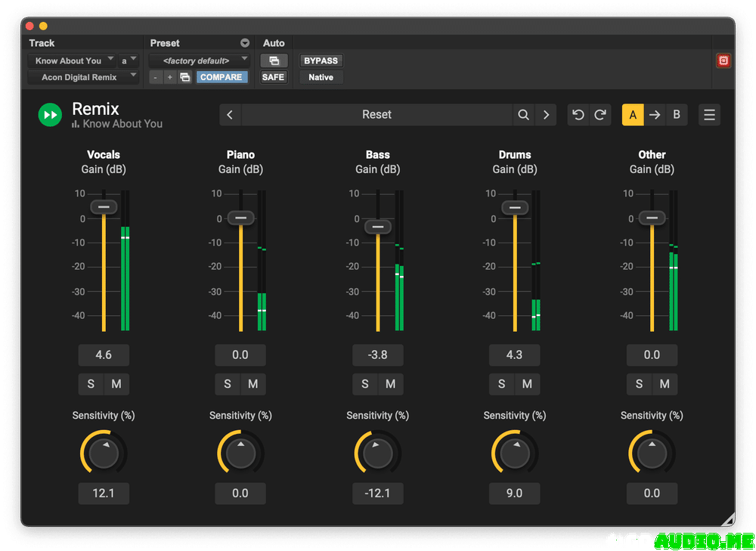This screenshot has height=551, width=756.
Task: Open the Acon Digital Remix plugin dropdown
Action: (x=83, y=77)
